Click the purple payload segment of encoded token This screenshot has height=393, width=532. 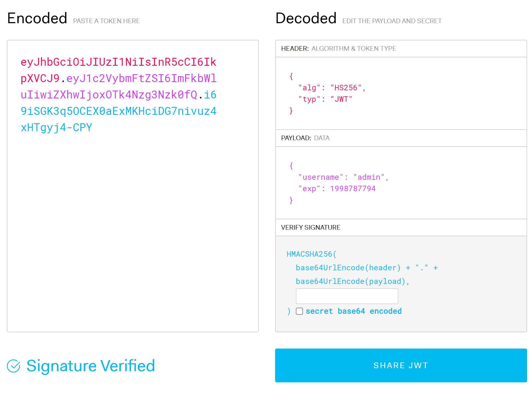pyautogui.click(x=141, y=79)
